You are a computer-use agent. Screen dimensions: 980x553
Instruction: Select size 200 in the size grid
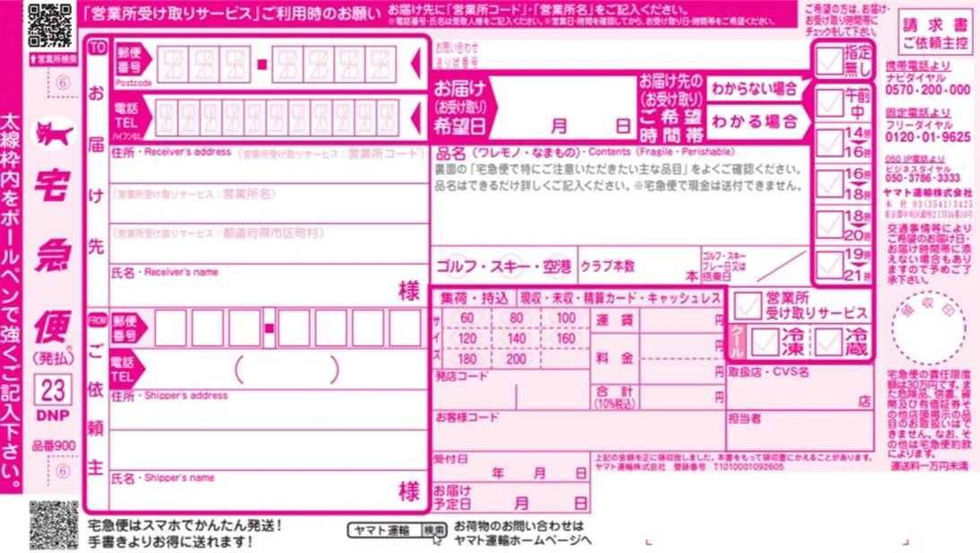(x=516, y=359)
